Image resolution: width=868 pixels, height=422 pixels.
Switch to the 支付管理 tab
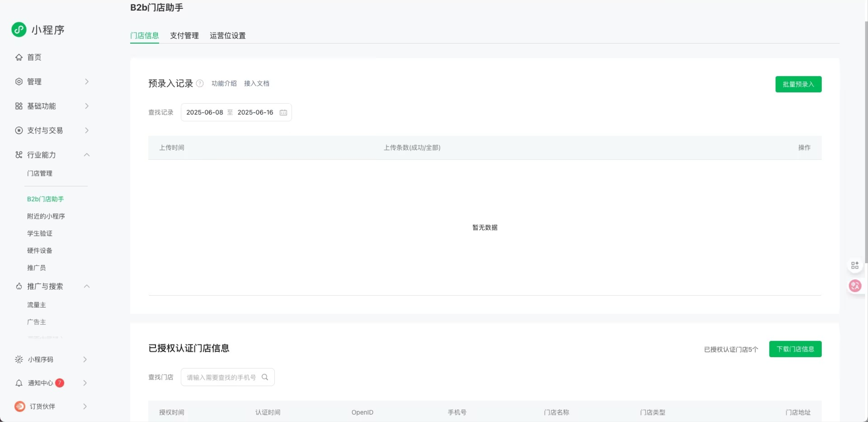[184, 36]
